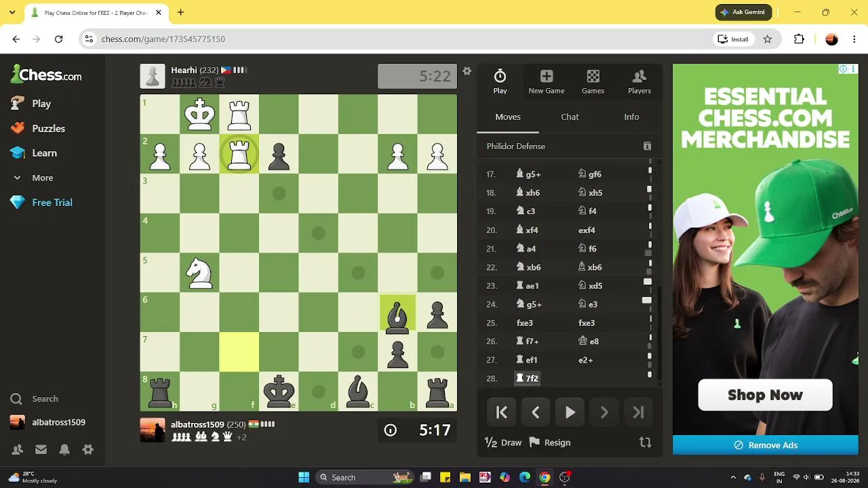Go back one move

[x=536, y=412]
